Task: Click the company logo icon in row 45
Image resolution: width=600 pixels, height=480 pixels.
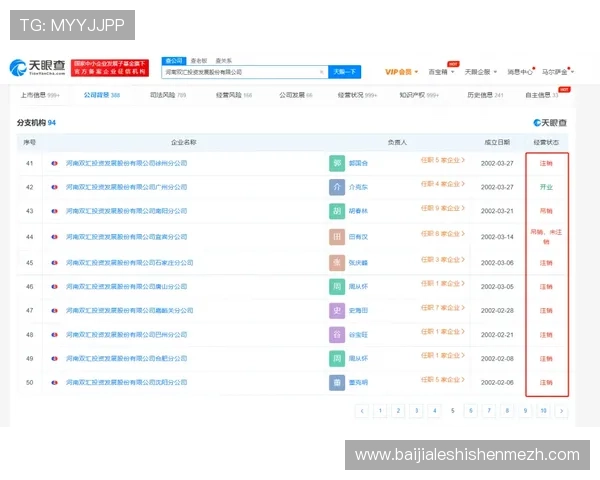Action: tap(54, 263)
